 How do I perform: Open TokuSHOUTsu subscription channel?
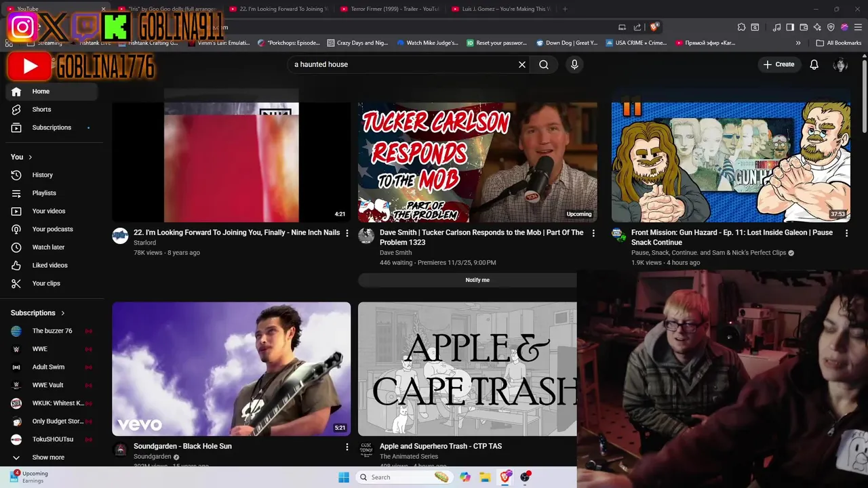52,439
